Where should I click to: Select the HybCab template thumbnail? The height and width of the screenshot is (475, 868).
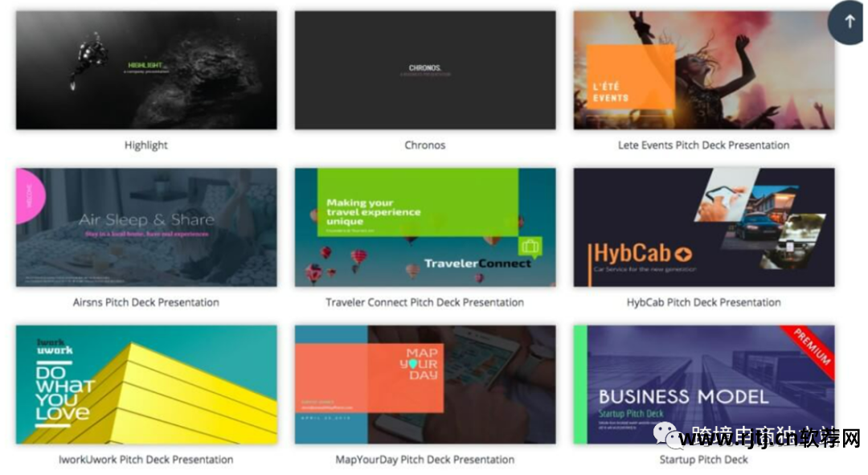704,227
